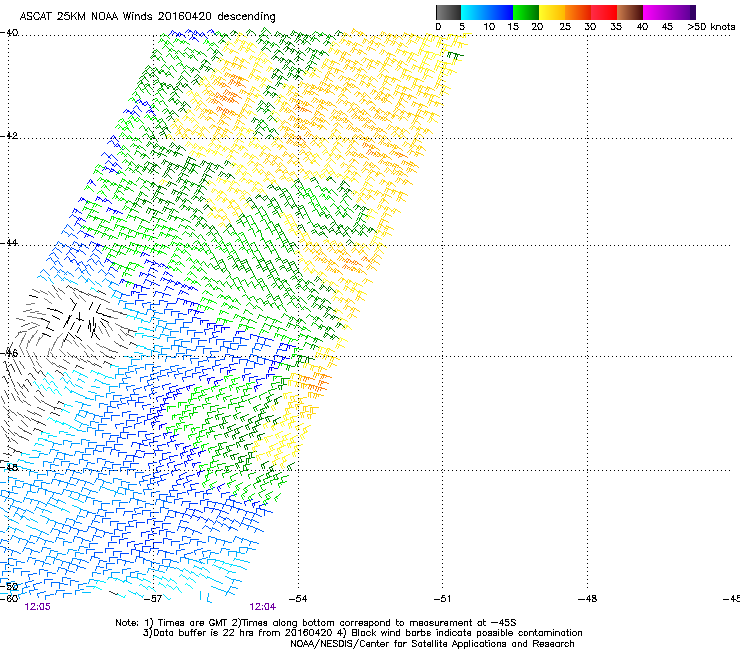Click the latitude label '-44'
The height and width of the screenshot is (650, 740).
(x=9, y=243)
